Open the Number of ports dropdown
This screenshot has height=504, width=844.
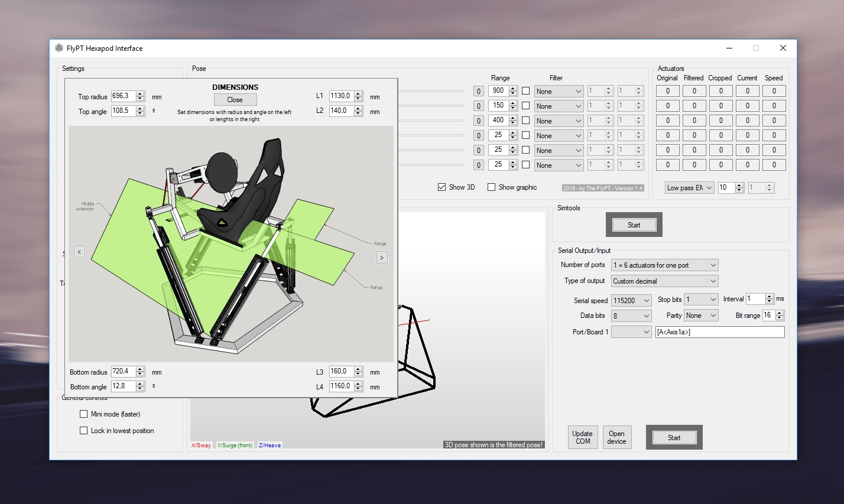[x=664, y=265]
